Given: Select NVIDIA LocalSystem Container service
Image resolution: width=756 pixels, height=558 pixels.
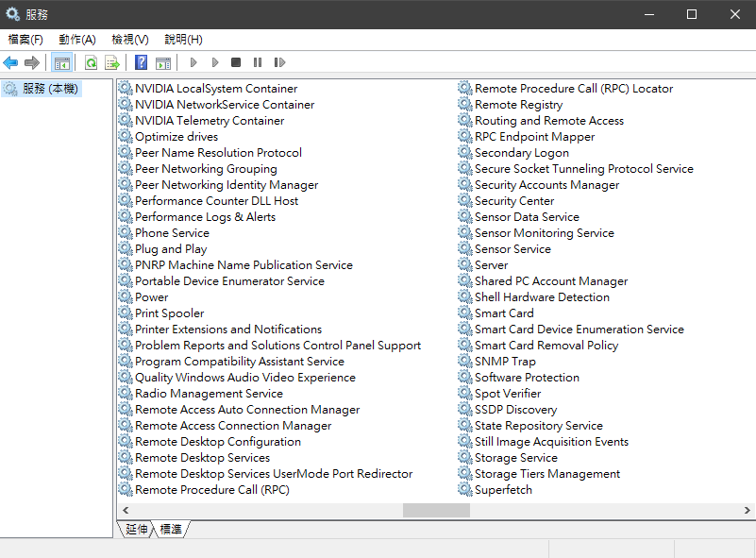Looking at the screenshot, I should [216, 88].
